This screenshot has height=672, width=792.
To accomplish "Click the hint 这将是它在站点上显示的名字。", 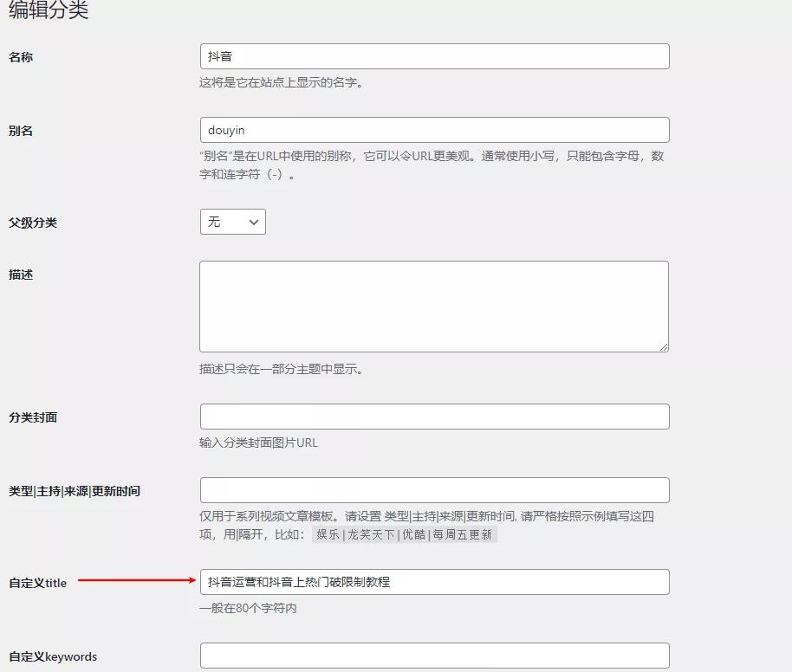I will point(282,83).
